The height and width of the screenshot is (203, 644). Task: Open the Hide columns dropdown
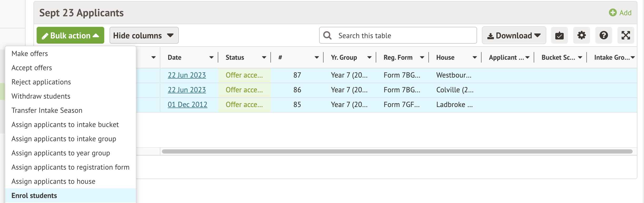[144, 35]
